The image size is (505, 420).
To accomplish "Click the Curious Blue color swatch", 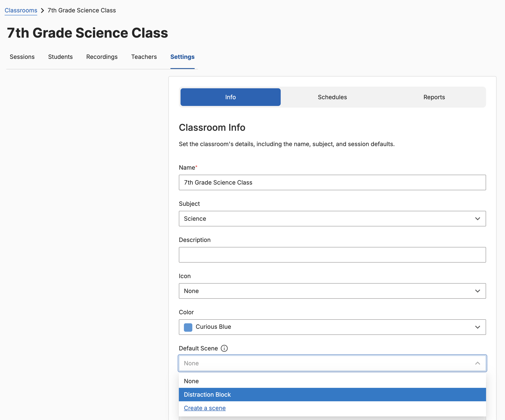I will tap(188, 327).
